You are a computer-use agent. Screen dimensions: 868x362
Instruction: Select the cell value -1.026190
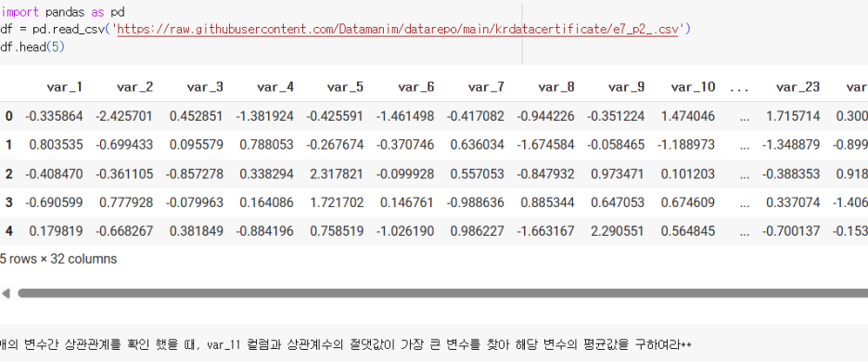coord(405,230)
